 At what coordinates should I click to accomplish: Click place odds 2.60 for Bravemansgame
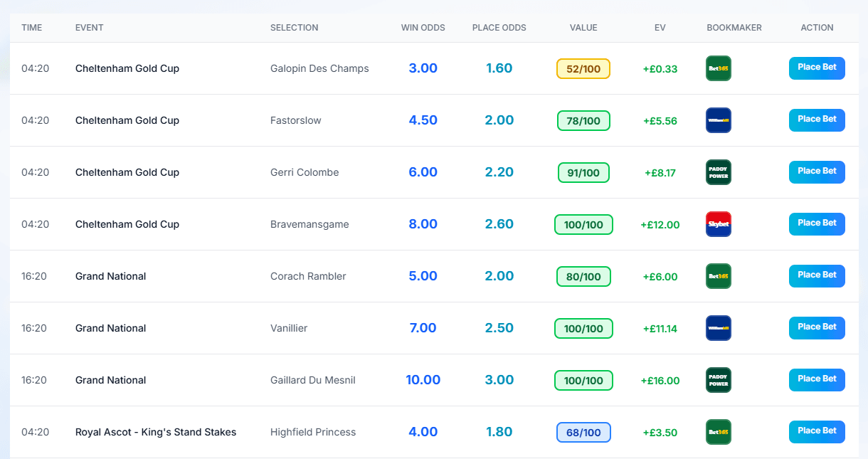pyautogui.click(x=499, y=224)
